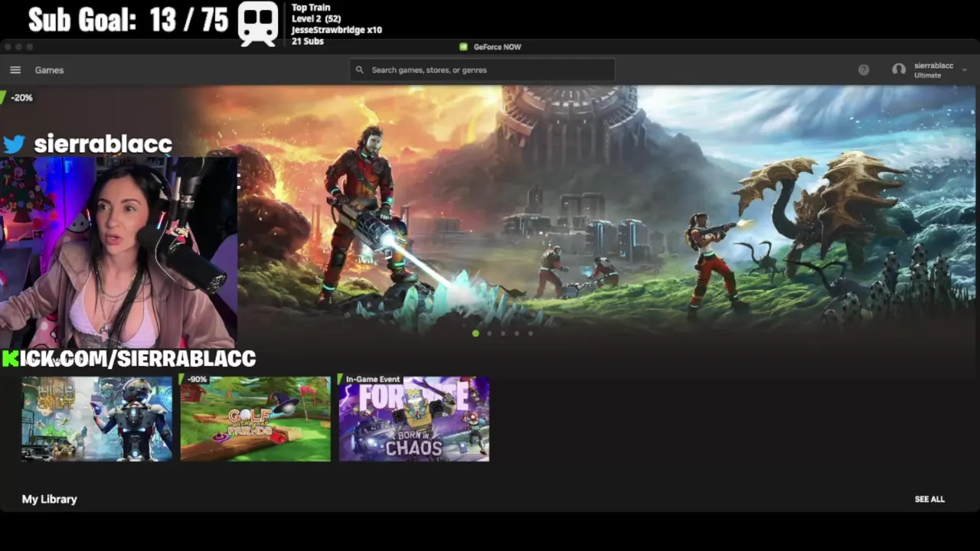Screen dimensions: 980x551
Task: Click the -90% discount badge on Golf tile
Action: (x=195, y=380)
